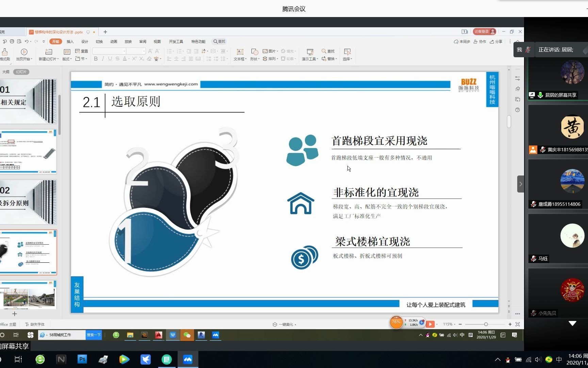
Task: Click the Reset (重置) slide button
Action: (x=82, y=51)
